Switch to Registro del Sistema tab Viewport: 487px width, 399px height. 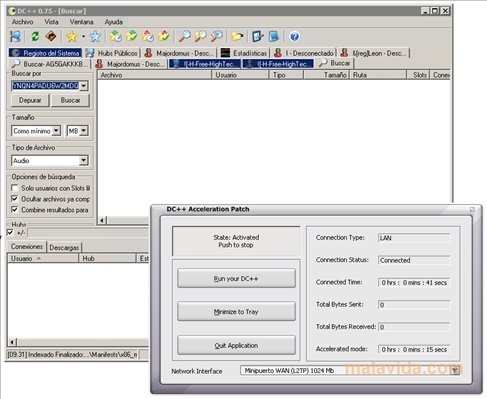pyautogui.click(x=45, y=53)
